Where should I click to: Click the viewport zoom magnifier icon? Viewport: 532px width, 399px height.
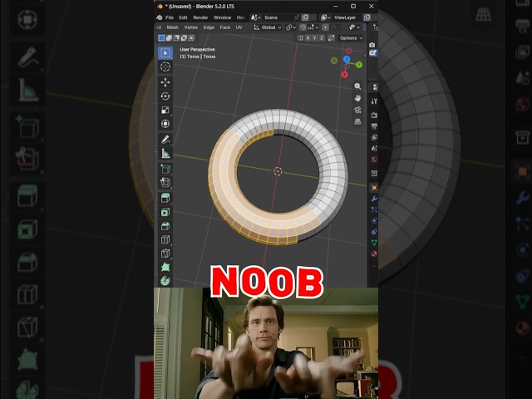357,86
